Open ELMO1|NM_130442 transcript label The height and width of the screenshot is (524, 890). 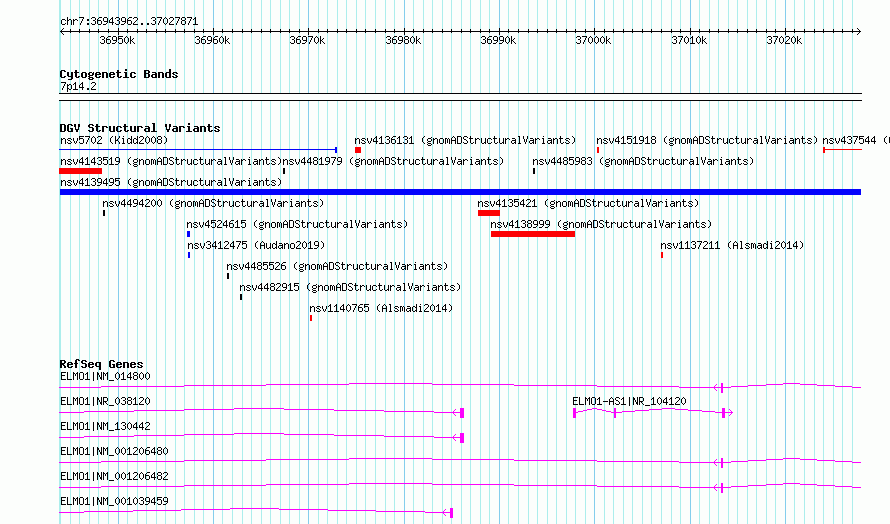point(105,426)
